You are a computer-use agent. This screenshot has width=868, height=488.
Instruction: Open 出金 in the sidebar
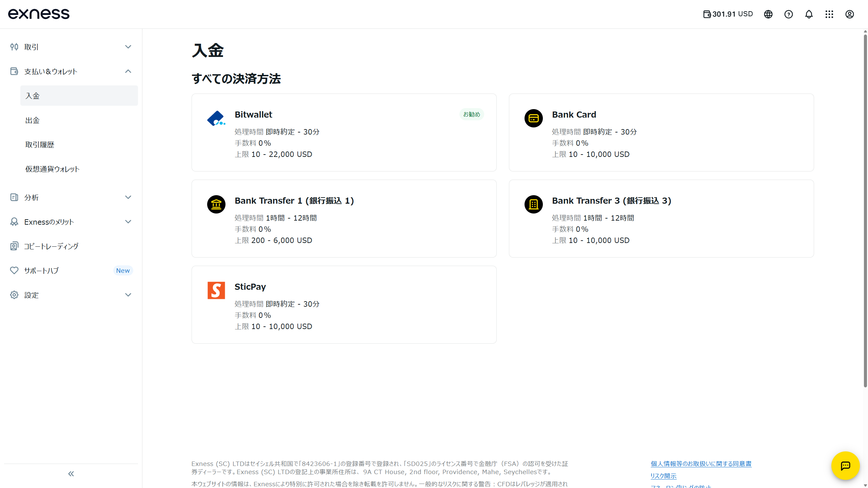pyautogui.click(x=79, y=120)
